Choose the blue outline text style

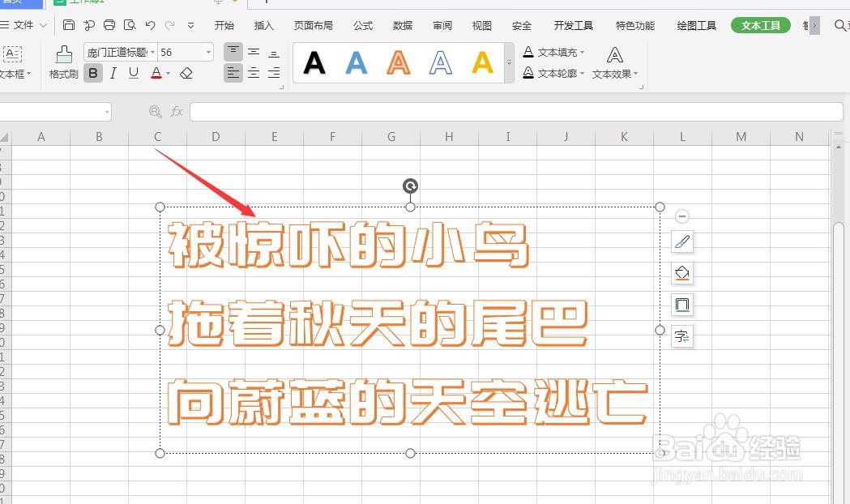pyautogui.click(x=441, y=63)
